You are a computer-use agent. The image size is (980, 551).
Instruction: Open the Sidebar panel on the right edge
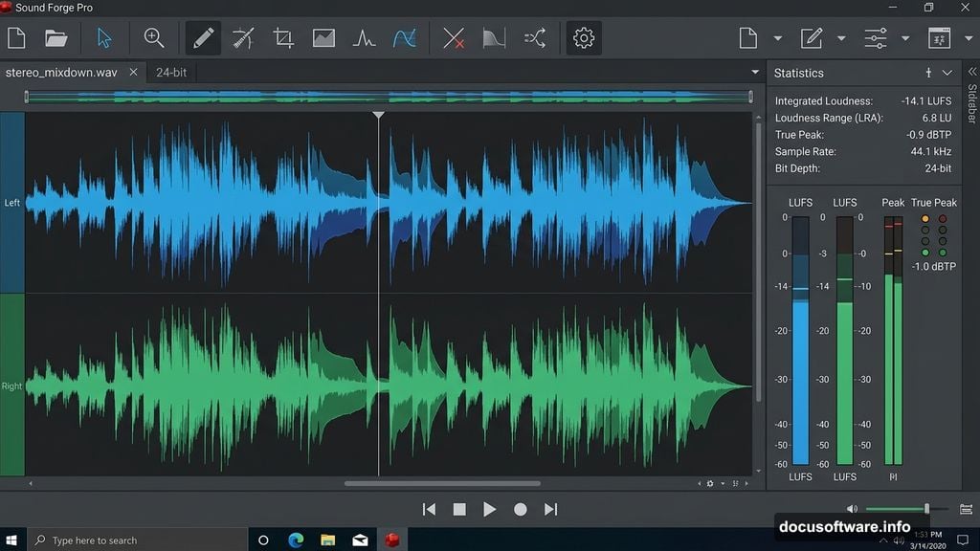point(971,105)
